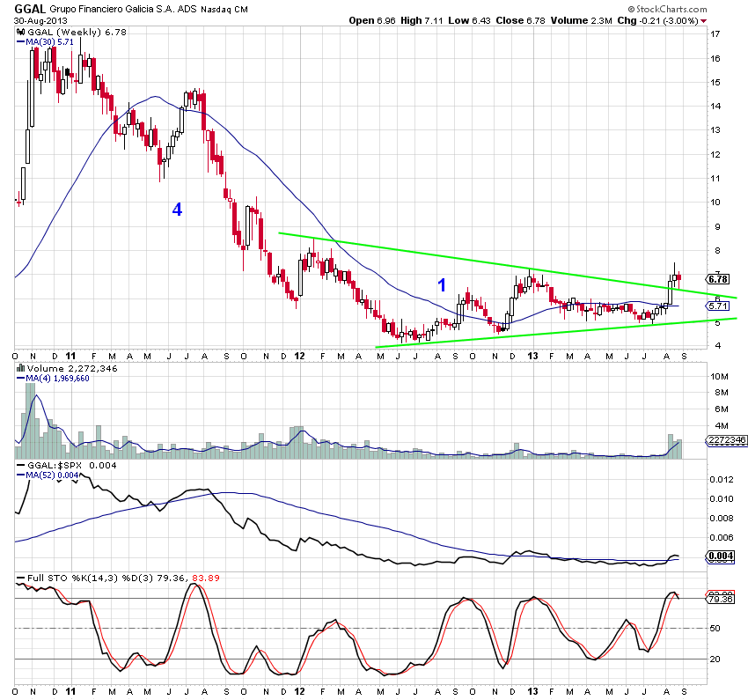
Task: Click the MA(4) 1,969,660 legend entry
Action: (x=53, y=379)
